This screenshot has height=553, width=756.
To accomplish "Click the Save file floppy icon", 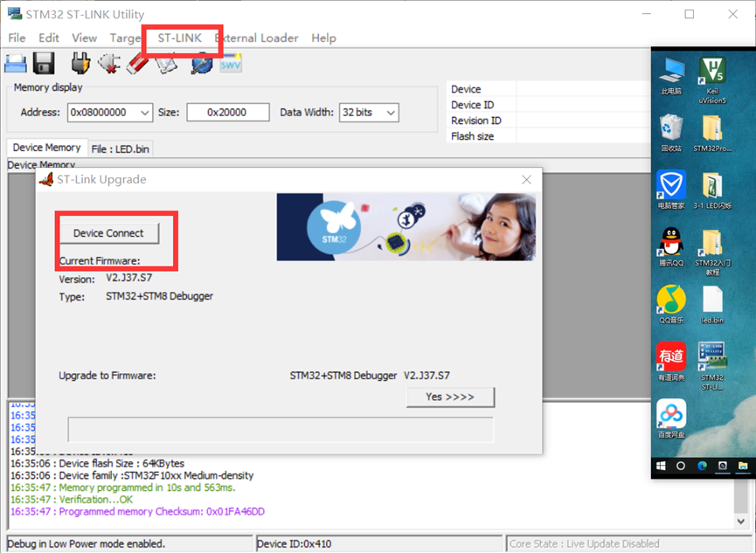I will [x=44, y=64].
